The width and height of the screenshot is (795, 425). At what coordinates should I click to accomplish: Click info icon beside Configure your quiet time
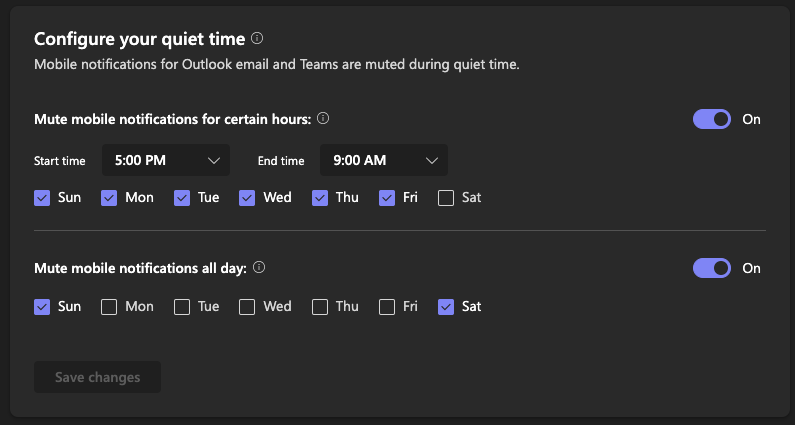257,39
